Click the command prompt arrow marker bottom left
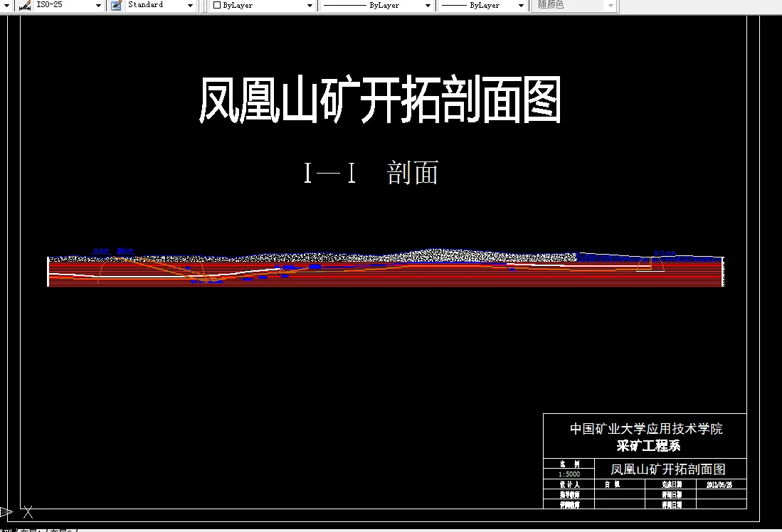This screenshot has width=782, height=532. 4,511
